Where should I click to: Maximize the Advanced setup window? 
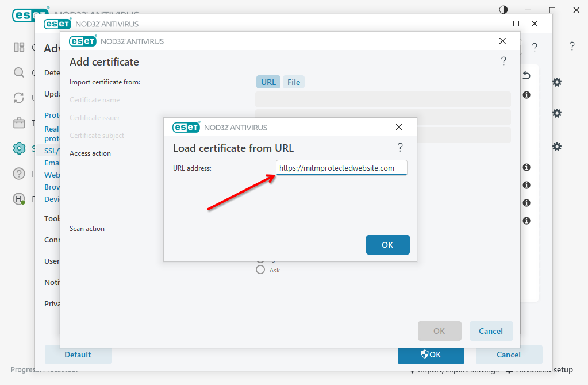(516, 24)
